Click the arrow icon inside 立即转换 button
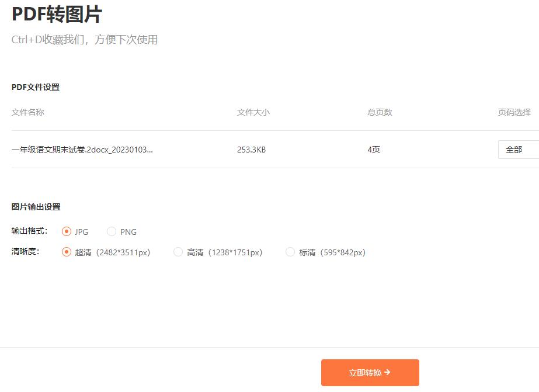539x392 pixels. (x=387, y=372)
